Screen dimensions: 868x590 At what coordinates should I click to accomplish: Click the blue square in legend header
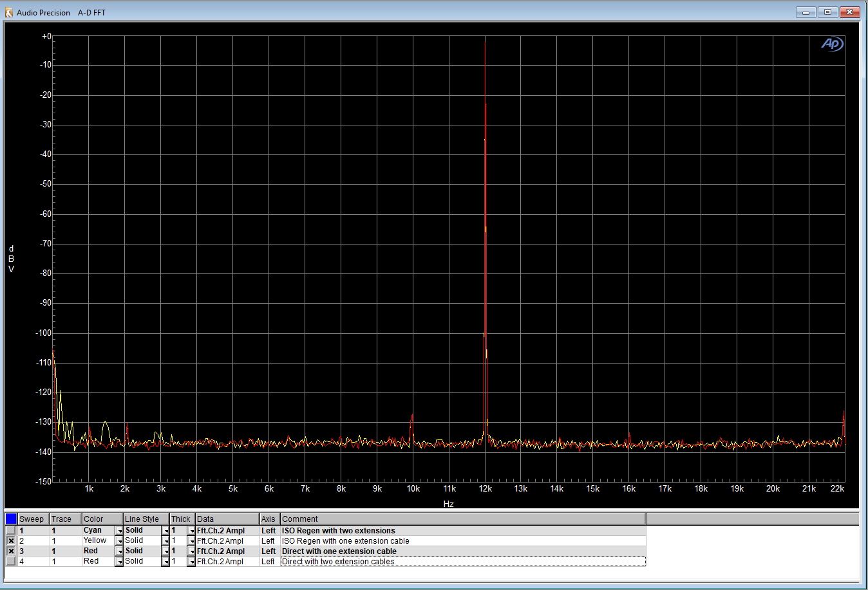pos(11,519)
